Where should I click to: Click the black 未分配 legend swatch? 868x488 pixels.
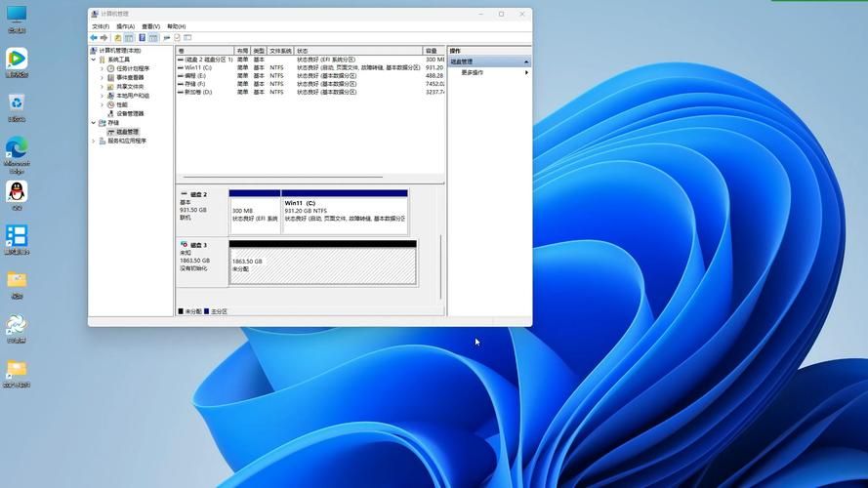click(x=181, y=311)
